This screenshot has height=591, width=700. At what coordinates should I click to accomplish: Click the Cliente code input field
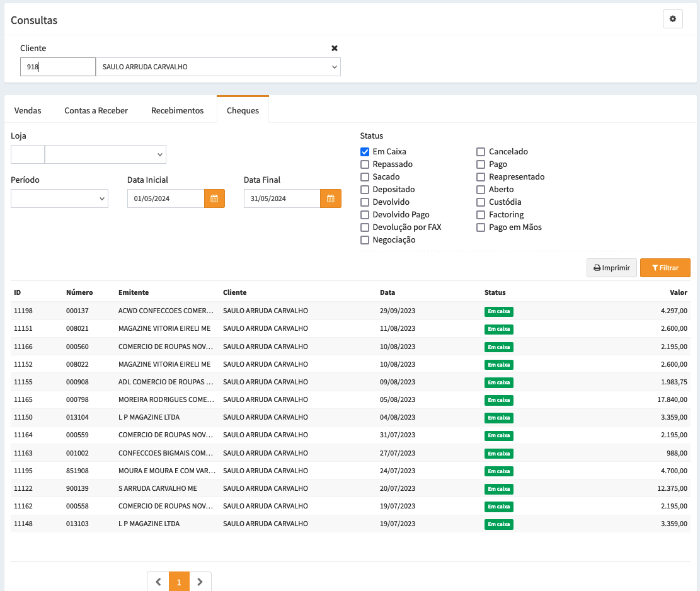(57, 67)
